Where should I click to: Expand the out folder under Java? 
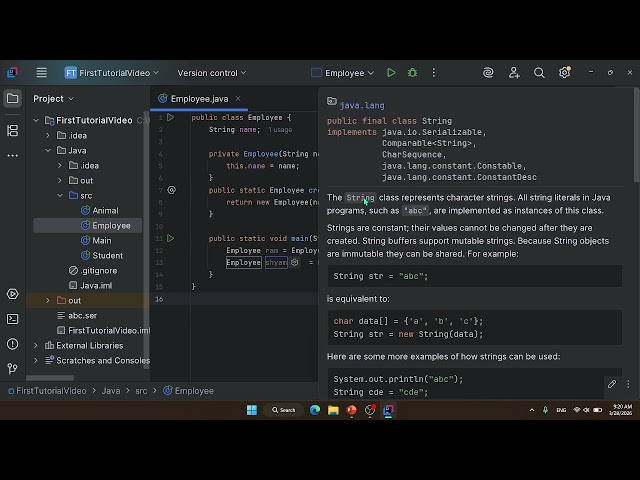coord(60,180)
